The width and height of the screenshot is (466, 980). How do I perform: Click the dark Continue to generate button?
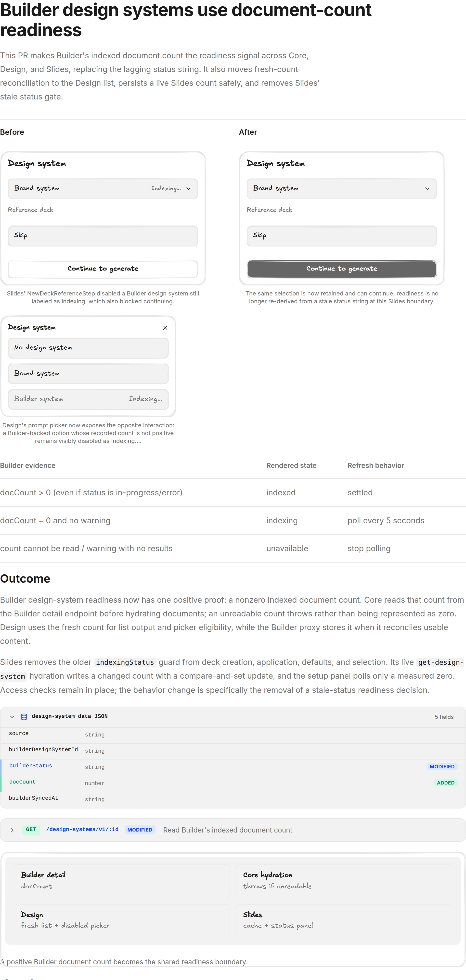tap(341, 269)
